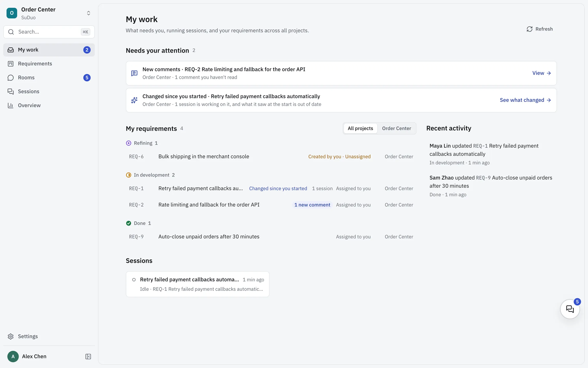Open My work in the sidebar
588x368 pixels.
pos(49,50)
